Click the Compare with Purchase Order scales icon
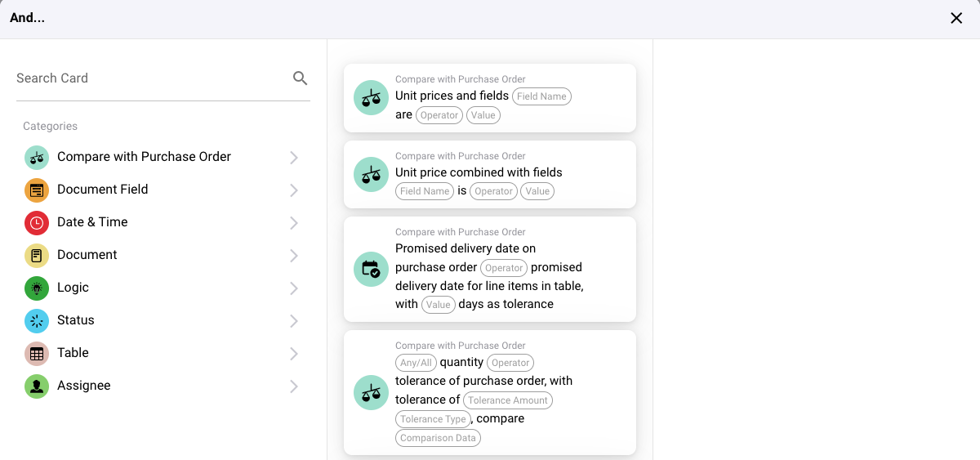 tap(37, 157)
